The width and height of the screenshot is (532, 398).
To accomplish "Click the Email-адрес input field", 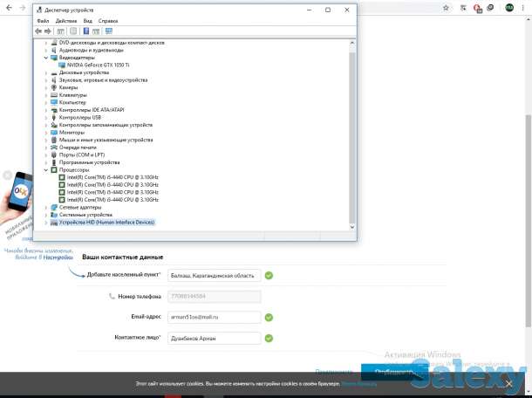I will click(x=215, y=317).
